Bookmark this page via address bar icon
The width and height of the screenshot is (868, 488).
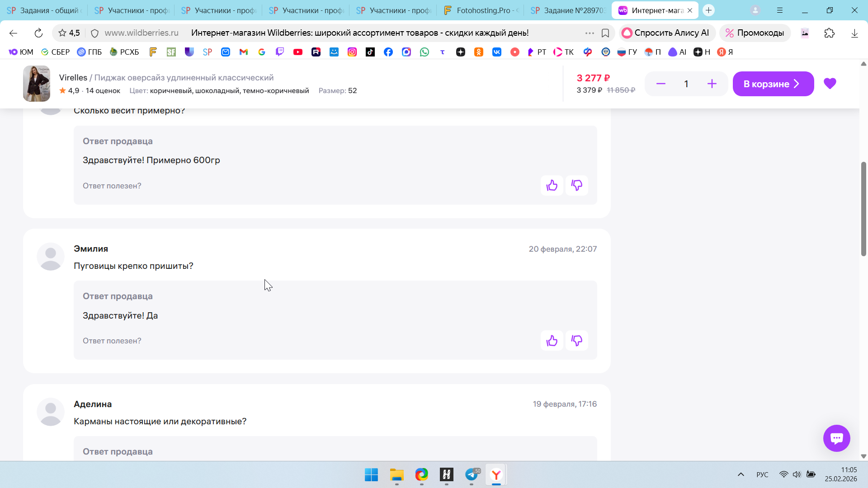coord(605,33)
